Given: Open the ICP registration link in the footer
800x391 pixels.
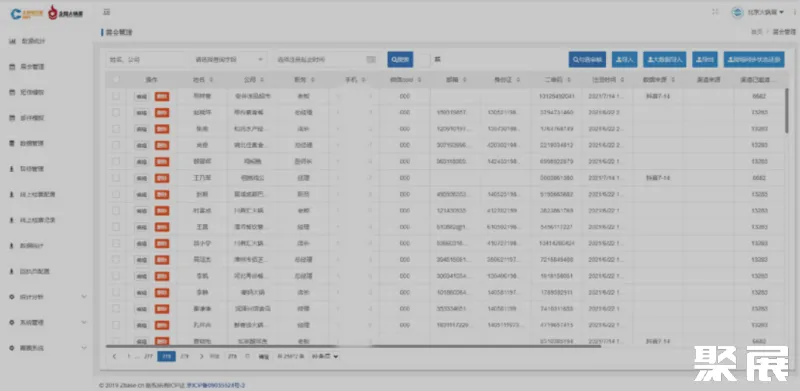Looking at the screenshot, I should (216, 385).
